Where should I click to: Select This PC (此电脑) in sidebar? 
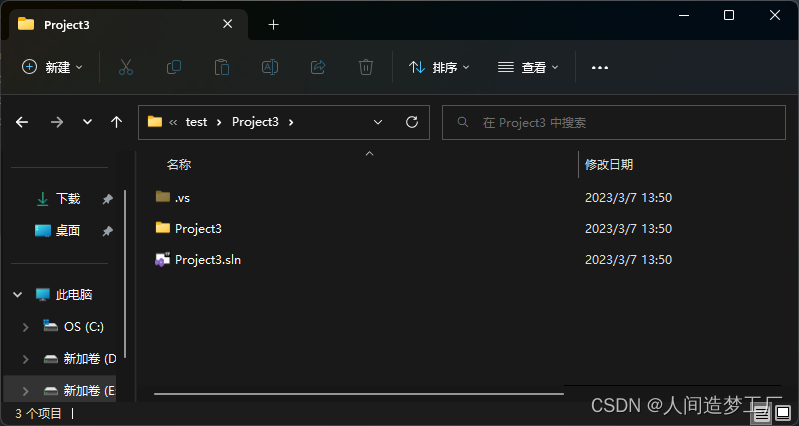click(x=74, y=295)
